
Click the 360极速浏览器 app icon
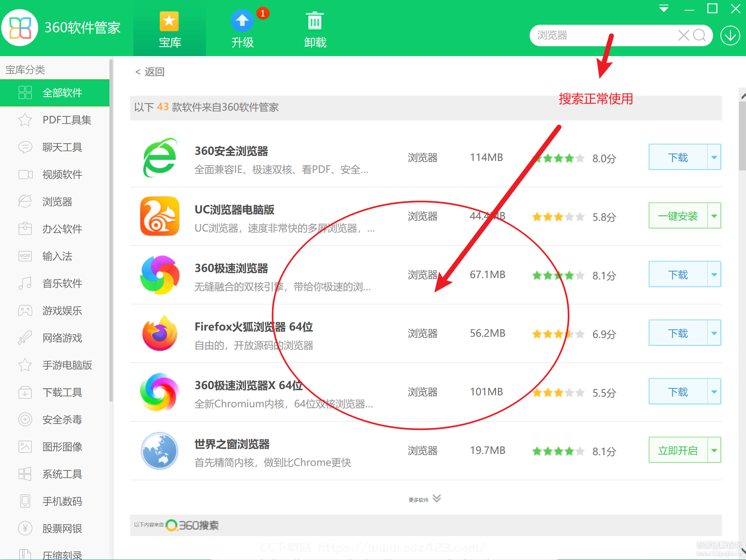click(x=160, y=275)
